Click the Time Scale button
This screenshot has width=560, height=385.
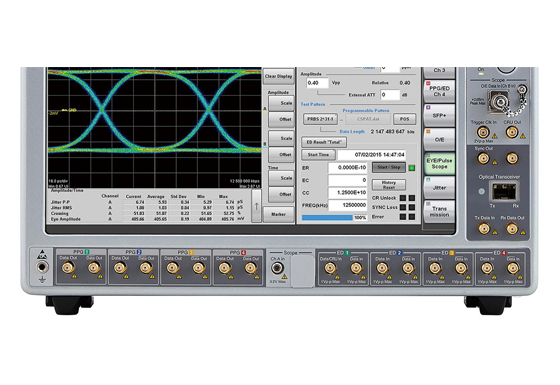281,178
